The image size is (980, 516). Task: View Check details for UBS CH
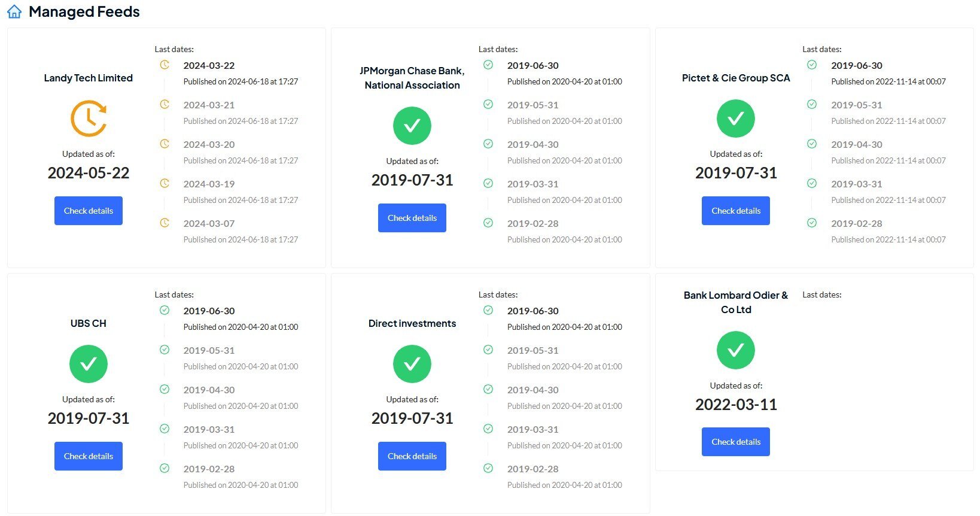pos(89,456)
